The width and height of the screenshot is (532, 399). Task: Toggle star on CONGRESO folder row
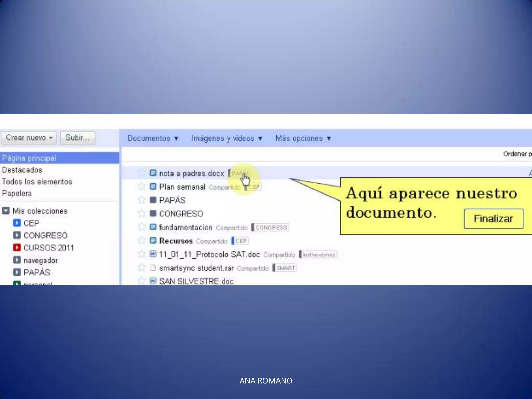coord(142,214)
